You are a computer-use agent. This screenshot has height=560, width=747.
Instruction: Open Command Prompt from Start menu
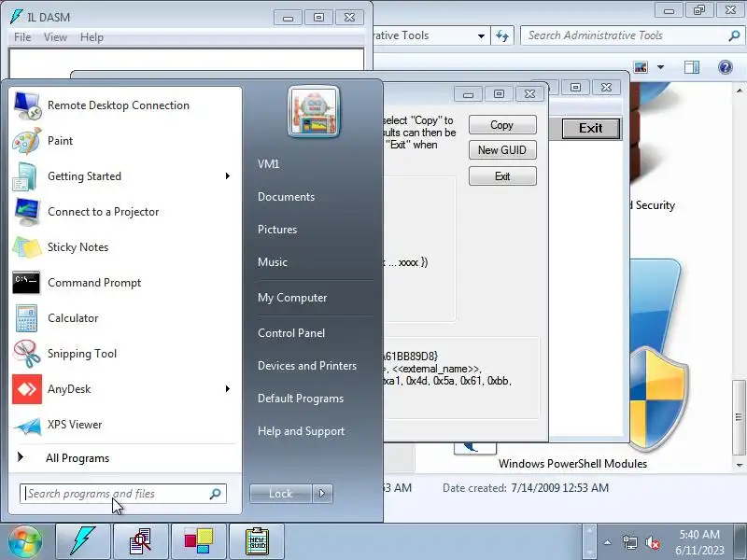click(124, 283)
